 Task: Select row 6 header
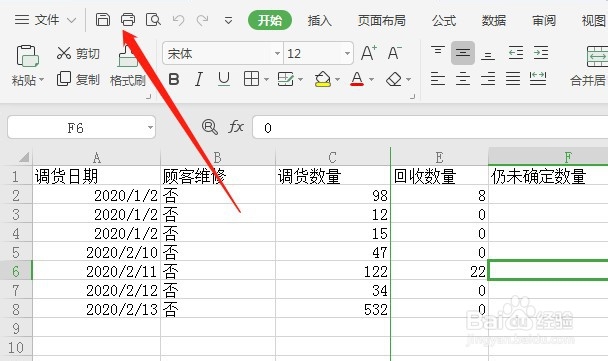(16, 271)
